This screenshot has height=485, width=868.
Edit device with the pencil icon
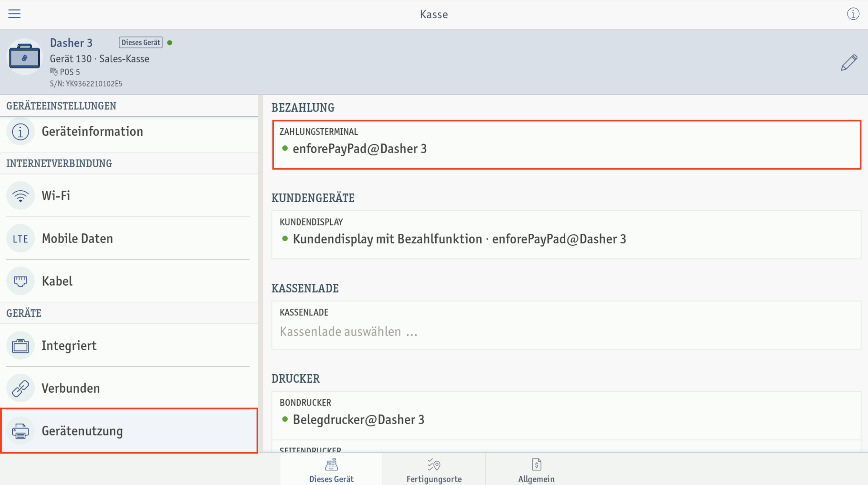click(x=849, y=62)
